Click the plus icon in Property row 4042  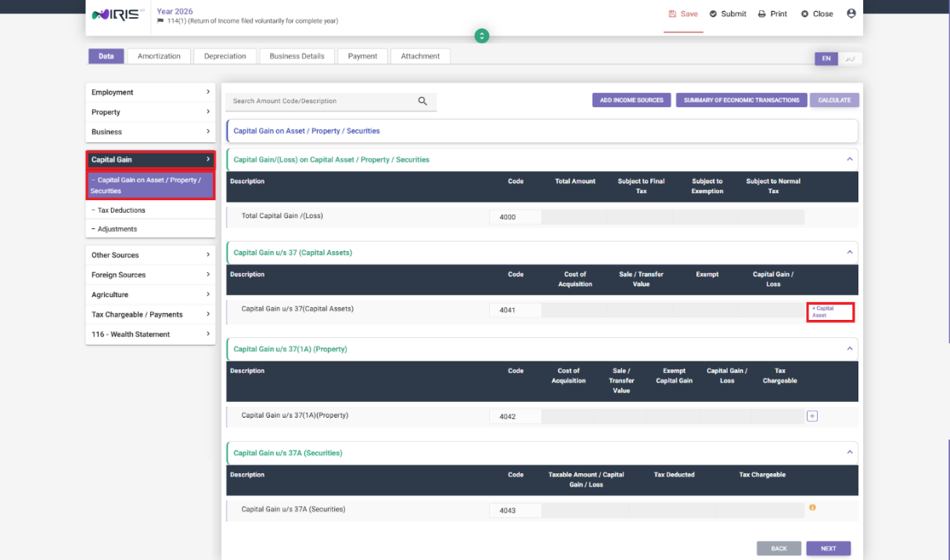tap(811, 416)
